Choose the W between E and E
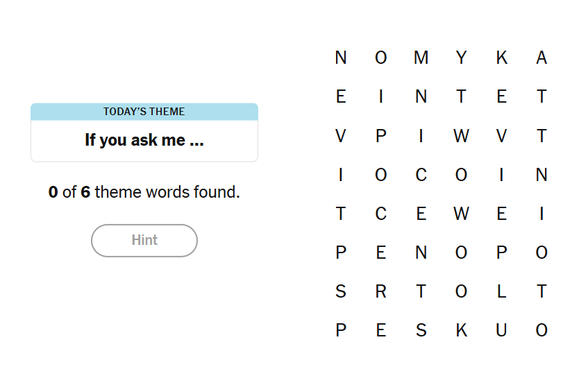The height and width of the screenshot is (385, 588). click(x=461, y=214)
